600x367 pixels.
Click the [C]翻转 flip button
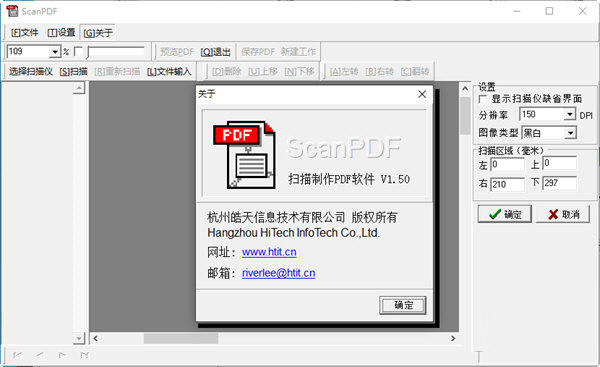pyautogui.click(x=415, y=72)
